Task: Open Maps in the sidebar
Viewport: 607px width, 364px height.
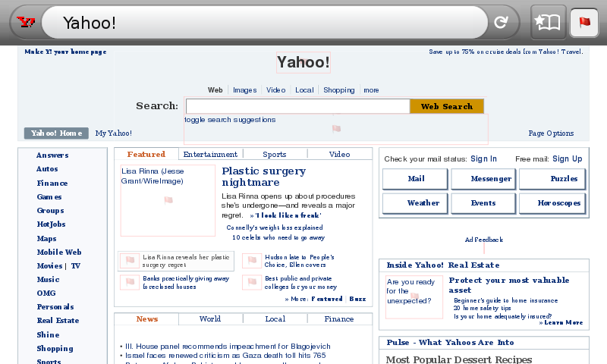Action: (x=46, y=238)
